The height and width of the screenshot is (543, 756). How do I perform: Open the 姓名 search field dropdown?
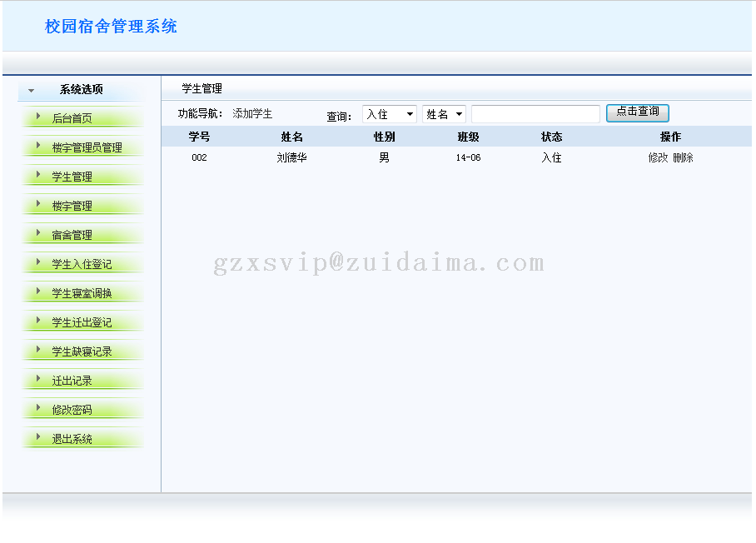click(x=444, y=114)
